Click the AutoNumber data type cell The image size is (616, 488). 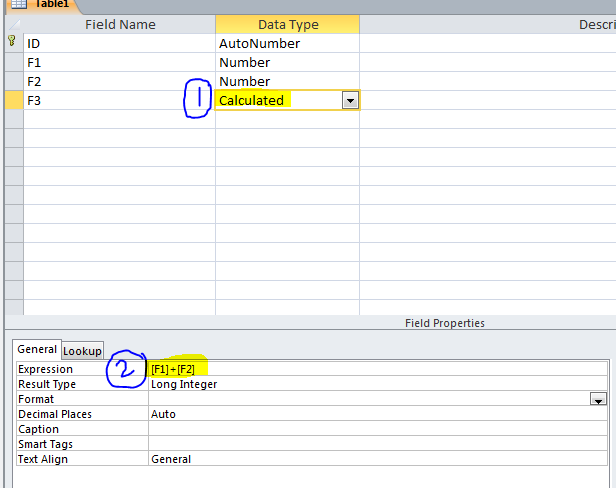287,44
